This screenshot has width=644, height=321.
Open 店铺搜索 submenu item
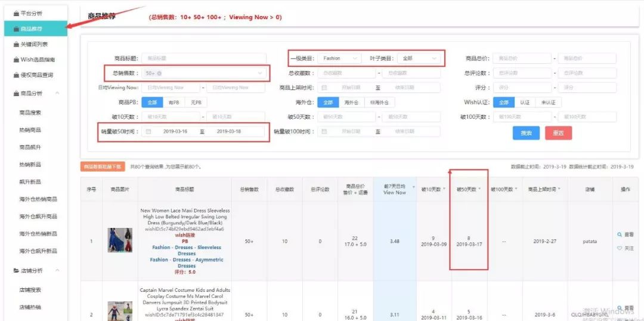point(30,290)
